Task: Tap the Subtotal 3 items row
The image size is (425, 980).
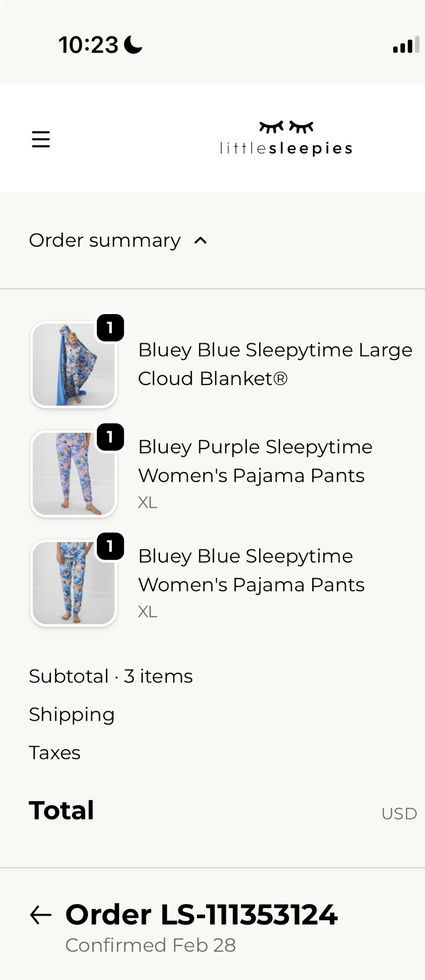Action: (111, 676)
